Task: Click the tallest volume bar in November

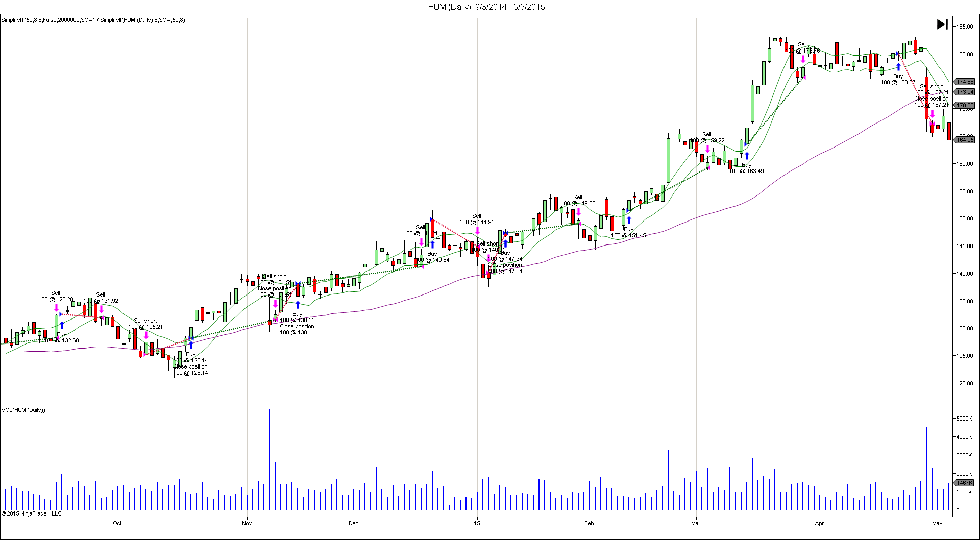Action: [269, 459]
